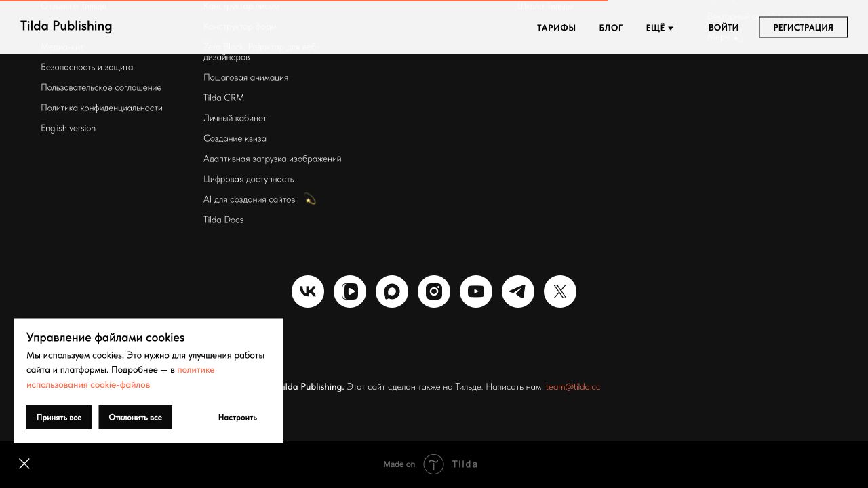Open cookie settings via Настроить
868x488 pixels.
pyautogui.click(x=237, y=418)
